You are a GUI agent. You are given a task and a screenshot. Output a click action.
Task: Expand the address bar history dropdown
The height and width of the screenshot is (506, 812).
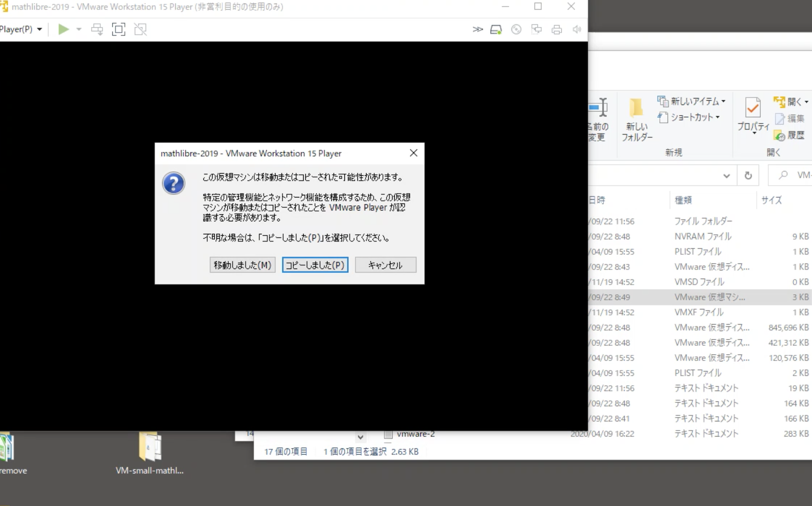[x=727, y=175]
